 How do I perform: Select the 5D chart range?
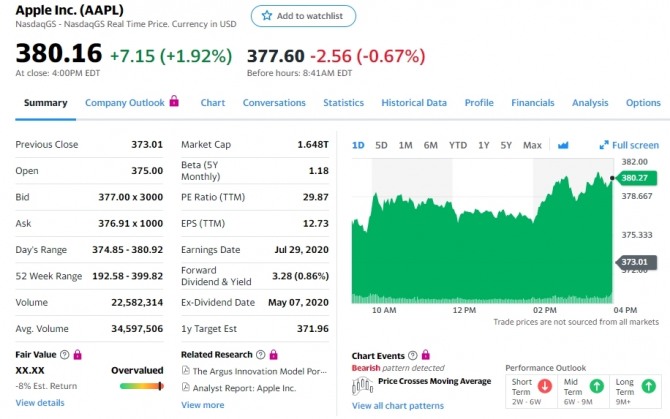381,145
